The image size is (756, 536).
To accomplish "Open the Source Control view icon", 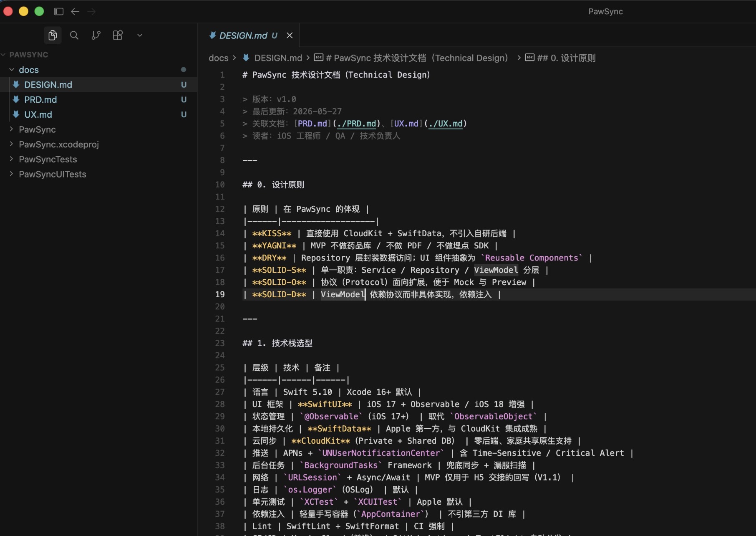I will [x=96, y=35].
